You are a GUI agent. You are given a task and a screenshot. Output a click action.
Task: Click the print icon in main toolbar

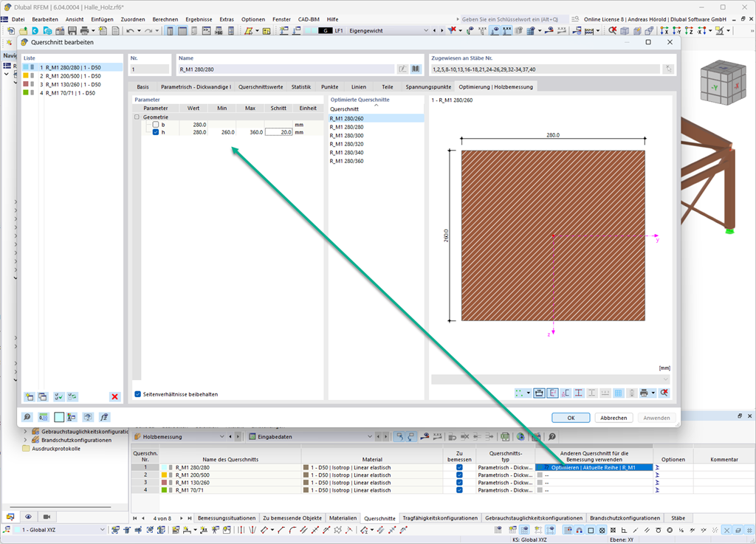tap(84, 30)
